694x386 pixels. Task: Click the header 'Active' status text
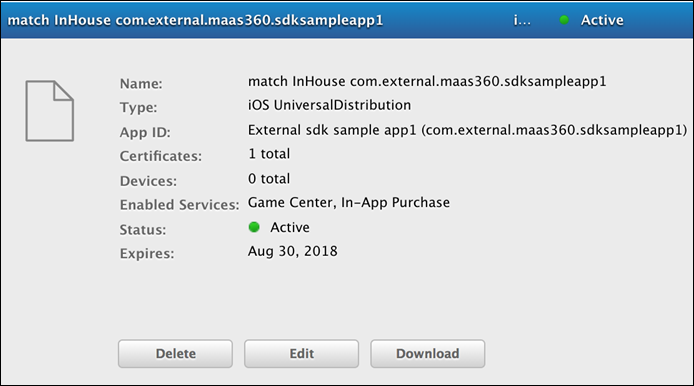[x=602, y=20]
